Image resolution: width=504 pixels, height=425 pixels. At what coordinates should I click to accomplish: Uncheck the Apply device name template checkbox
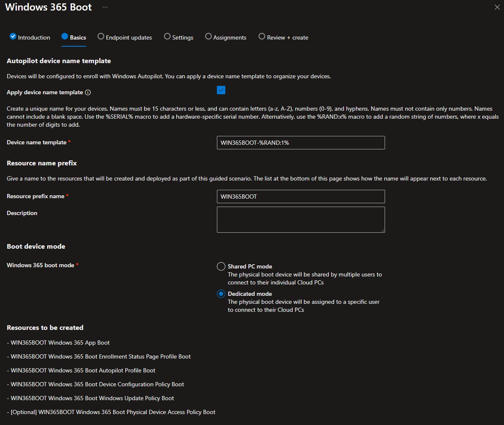click(x=221, y=90)
